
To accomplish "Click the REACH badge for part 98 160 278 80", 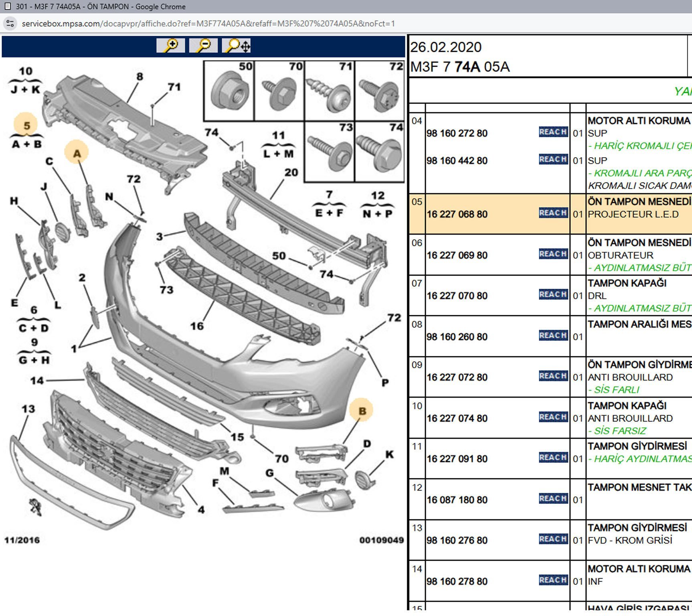I will tap(553, 580).
